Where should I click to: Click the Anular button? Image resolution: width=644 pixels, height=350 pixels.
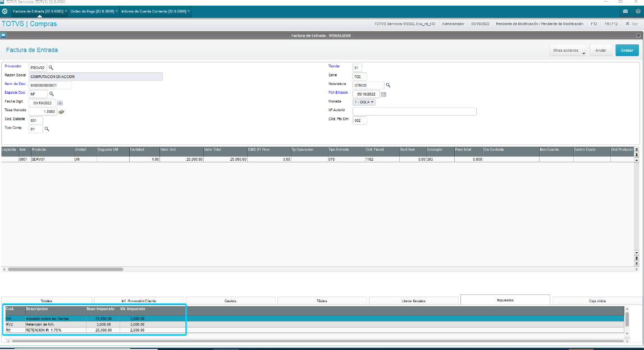[601, 51]
